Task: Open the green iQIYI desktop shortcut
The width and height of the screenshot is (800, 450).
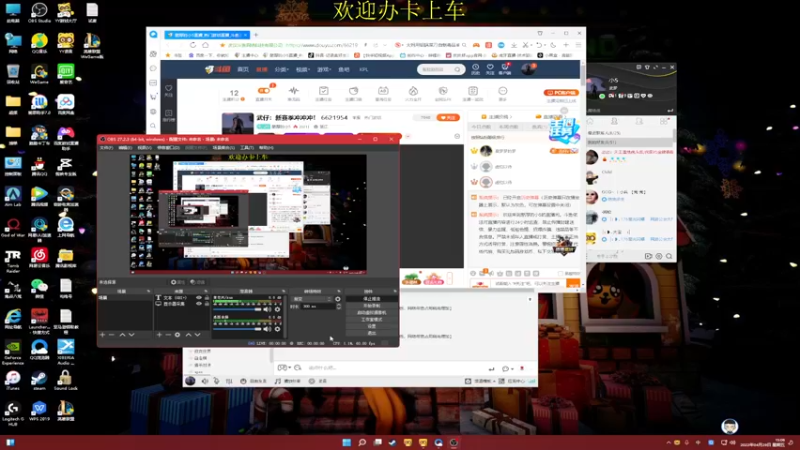Action: 66,74
